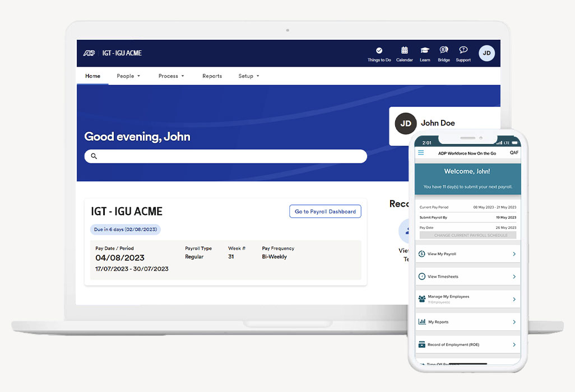The height and width of the screenshot is (392, 575).
Task: Open View Timesheets chevron on phone
Action: 514,277
